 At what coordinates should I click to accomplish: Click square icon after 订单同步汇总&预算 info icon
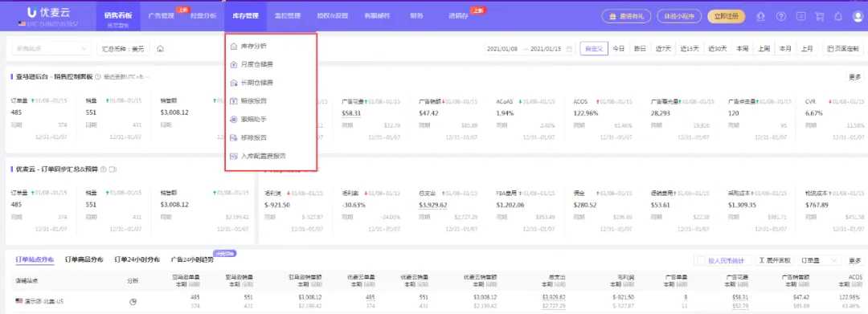pos(113,169)
